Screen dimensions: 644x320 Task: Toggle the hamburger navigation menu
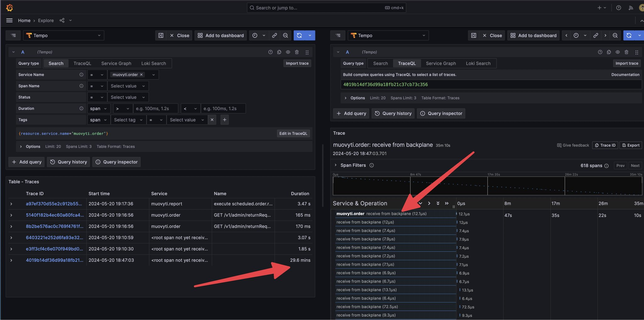(x=9, y=20)
